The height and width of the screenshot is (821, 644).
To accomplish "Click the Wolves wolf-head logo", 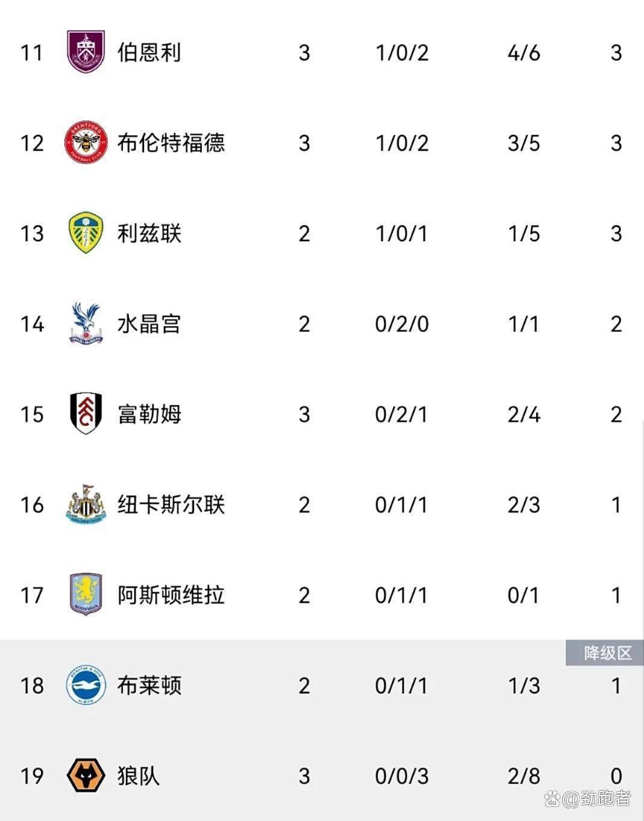I will click(x=86, y=775).
